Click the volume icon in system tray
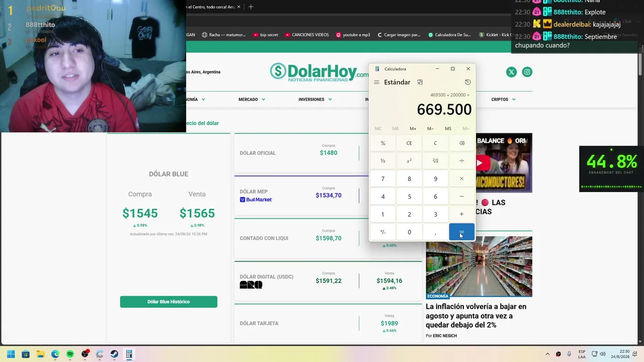 click(603, 354)
